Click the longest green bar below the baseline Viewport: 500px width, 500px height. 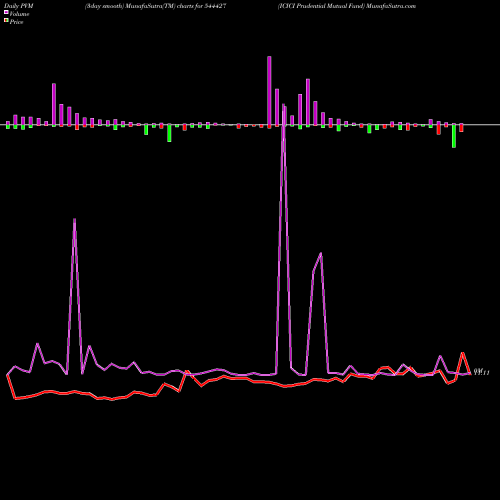click(x=454, y=136)
